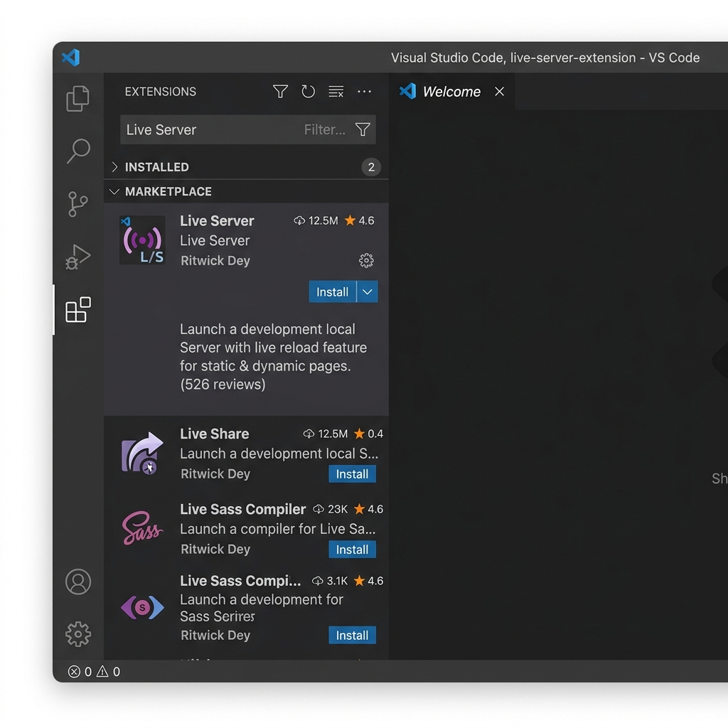The image size is (728, 728).
Task: Collapse the MARKETPLACE section
Action: point(246,191)
